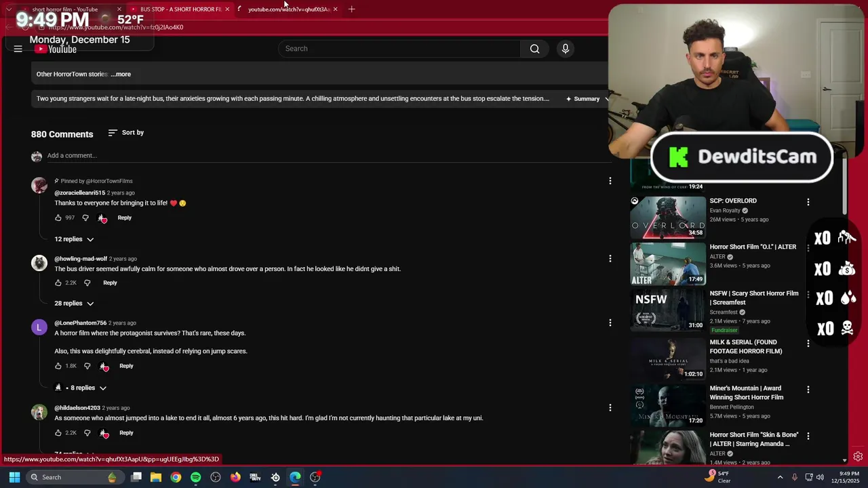Close the loading youtube.com/watch tab
Image resolution: width=868 pixels, height=488 pixels.
tap(335, 9)
